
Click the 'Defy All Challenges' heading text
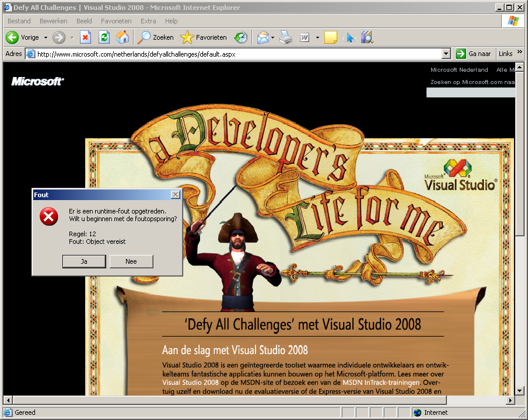tap(302, 324)
